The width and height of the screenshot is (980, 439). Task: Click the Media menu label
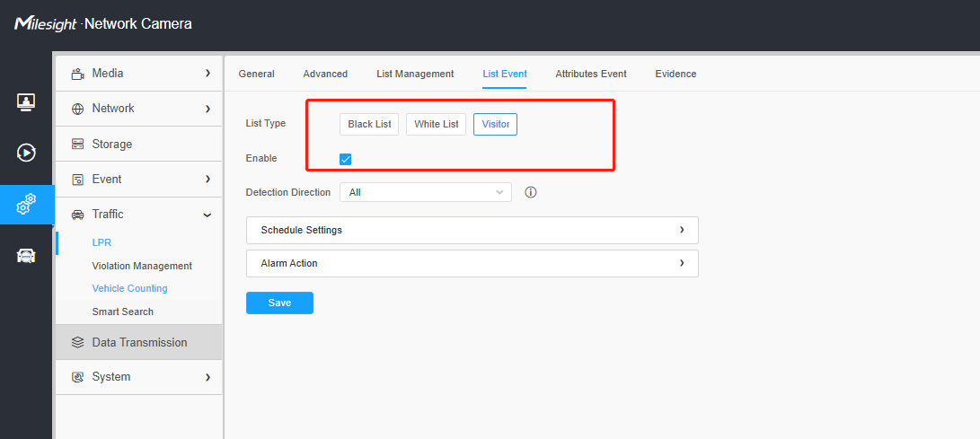pyautogui.click(x=108, y=73)
